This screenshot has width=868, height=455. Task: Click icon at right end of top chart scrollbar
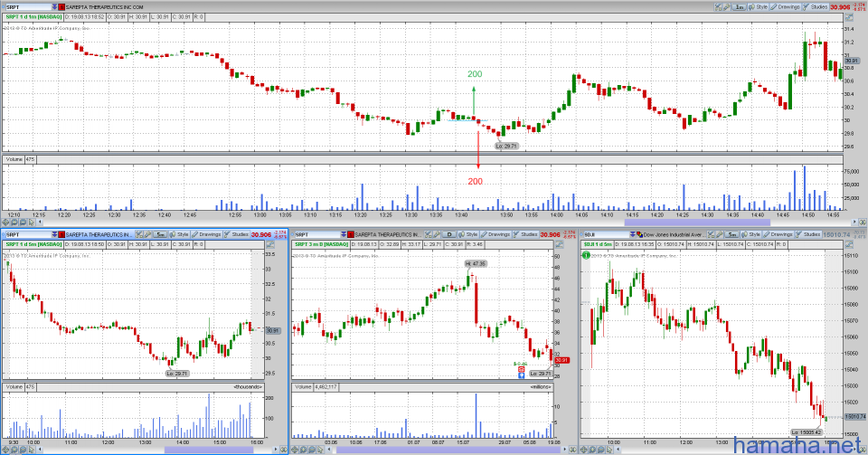pyautogui.click(x=863, y=222)
